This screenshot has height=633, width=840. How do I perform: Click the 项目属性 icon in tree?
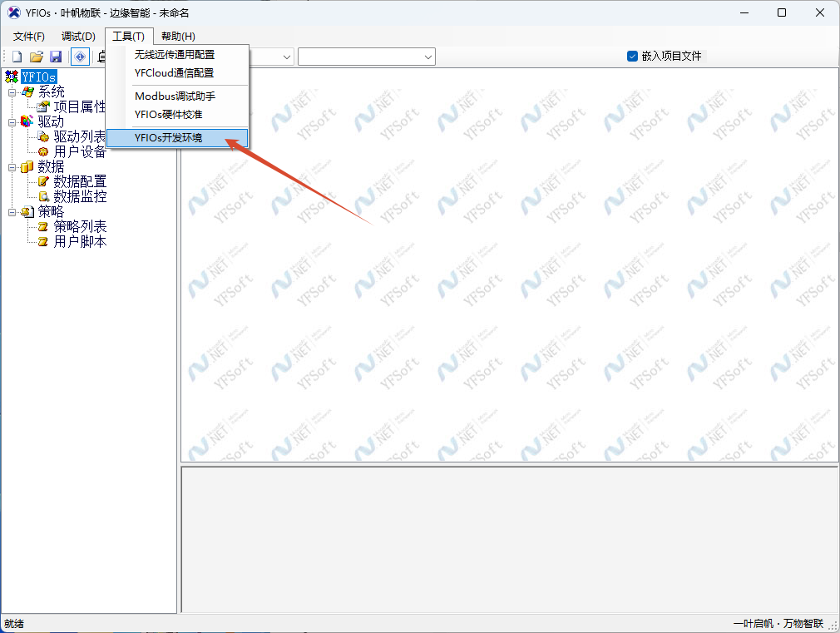point(43,106)
